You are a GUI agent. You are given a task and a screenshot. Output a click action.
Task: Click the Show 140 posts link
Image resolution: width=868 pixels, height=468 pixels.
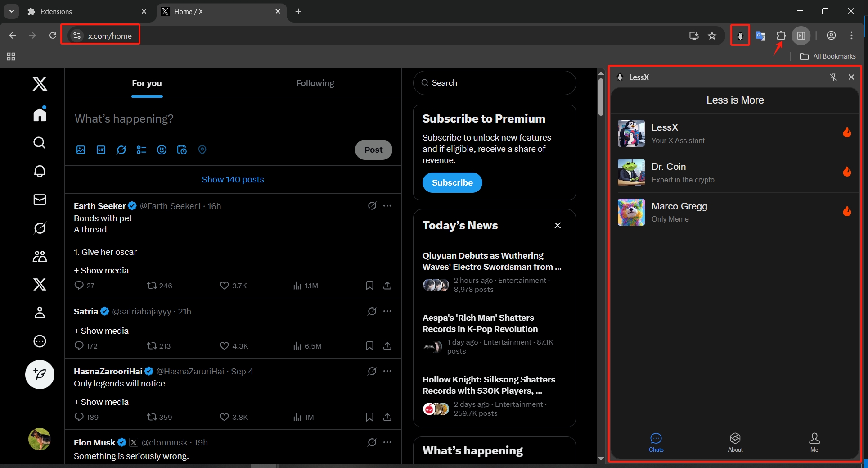233,179
